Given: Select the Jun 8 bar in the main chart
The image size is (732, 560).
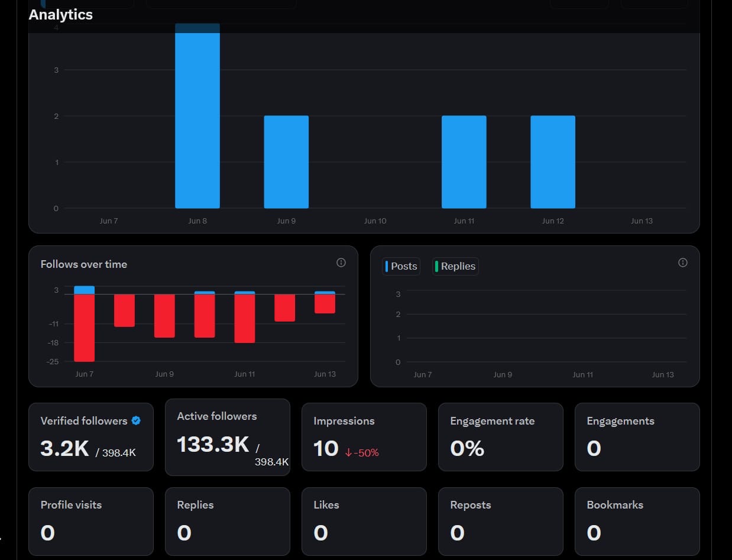Looking at the screenshot, I should (197, 116).
